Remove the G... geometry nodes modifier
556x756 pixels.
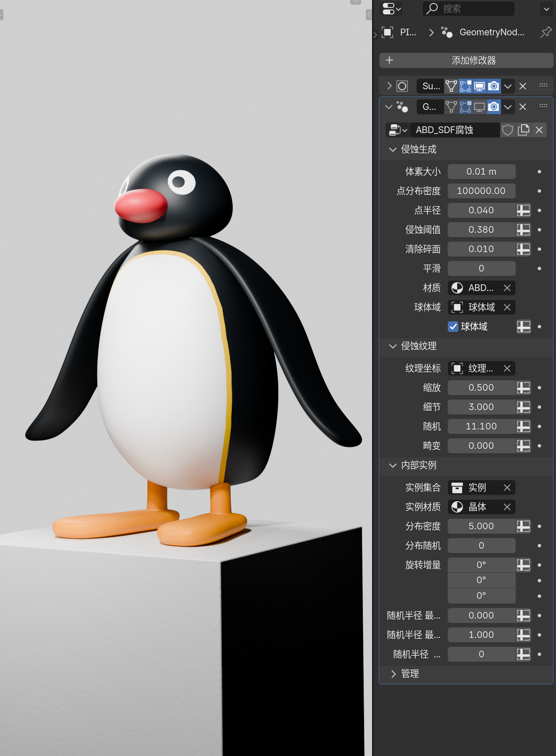[523, 107]
